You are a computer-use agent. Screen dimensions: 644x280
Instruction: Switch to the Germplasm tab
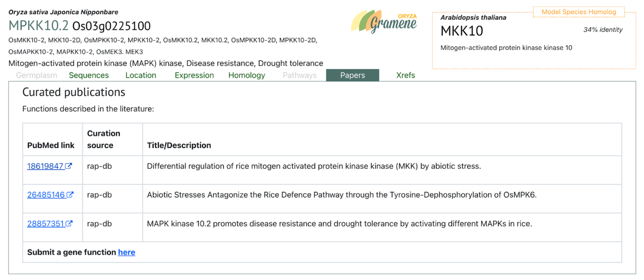36,75
